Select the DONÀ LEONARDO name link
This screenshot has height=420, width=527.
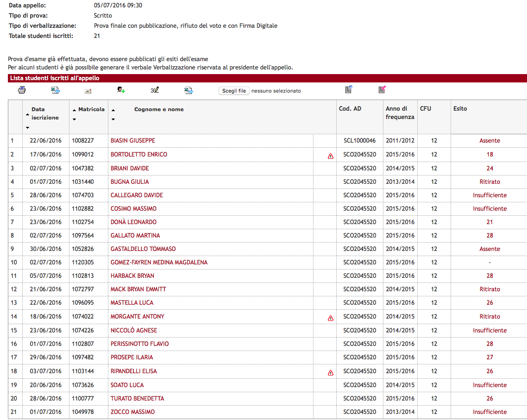pyautogui.click(x=133, y=222)
